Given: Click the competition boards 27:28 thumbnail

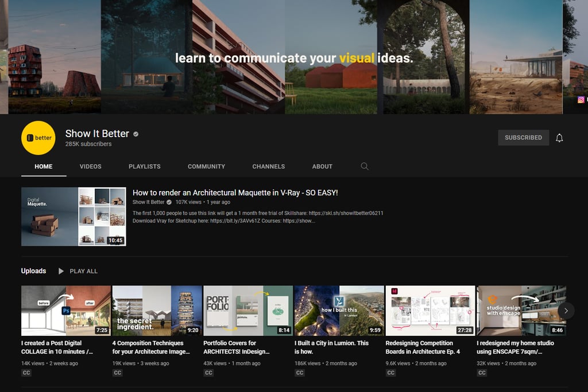Looking at the screenshot, I should point(431,311).
